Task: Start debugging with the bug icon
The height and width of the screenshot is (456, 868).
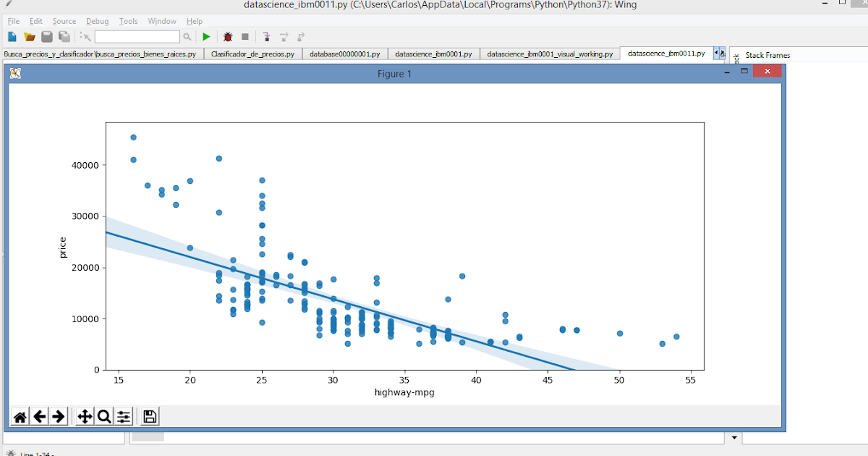Action: (226, 36)
